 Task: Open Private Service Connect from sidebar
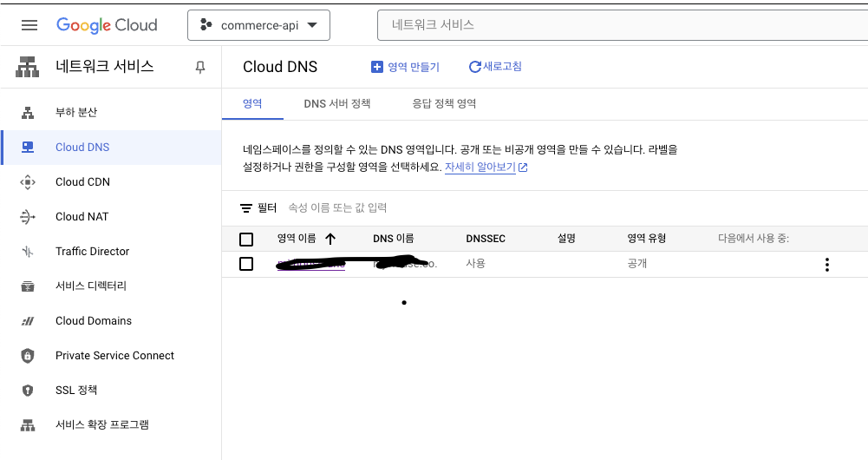114,356
